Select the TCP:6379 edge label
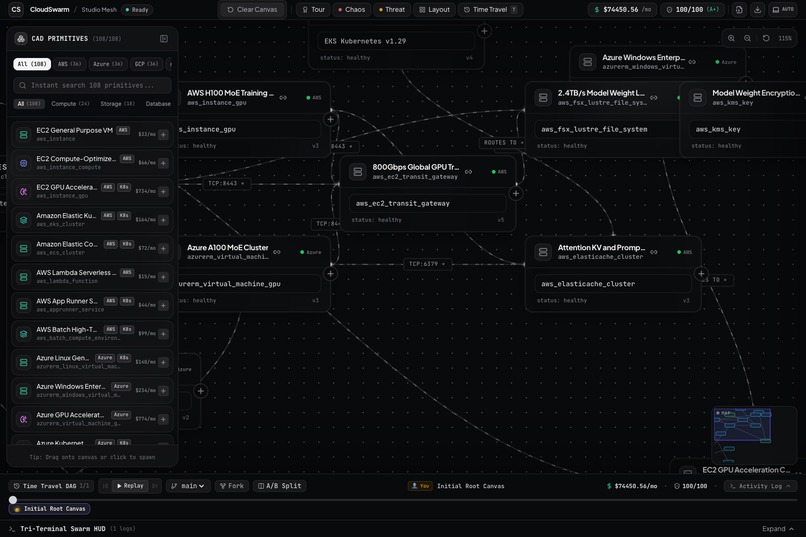806x537 pixels. click(x=427, y=264)
